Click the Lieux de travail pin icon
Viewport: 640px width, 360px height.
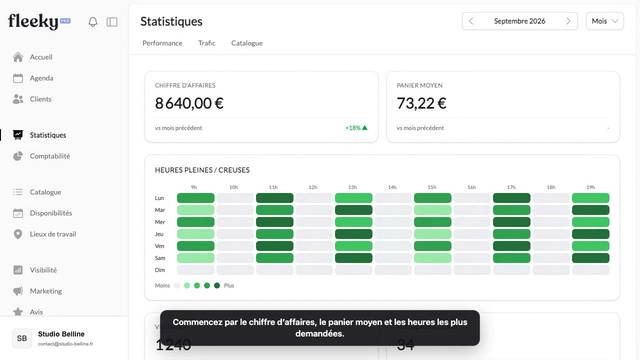pyautogui.click(x=18, y=234)
